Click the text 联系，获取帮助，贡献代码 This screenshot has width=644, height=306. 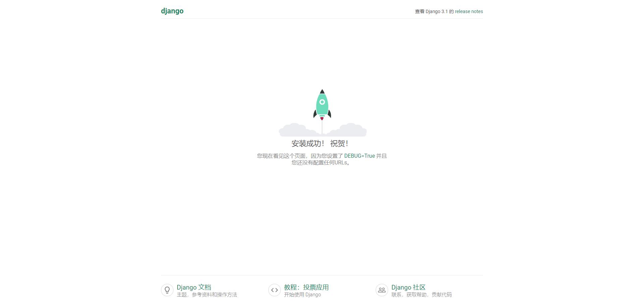click(x=422, y=295)
